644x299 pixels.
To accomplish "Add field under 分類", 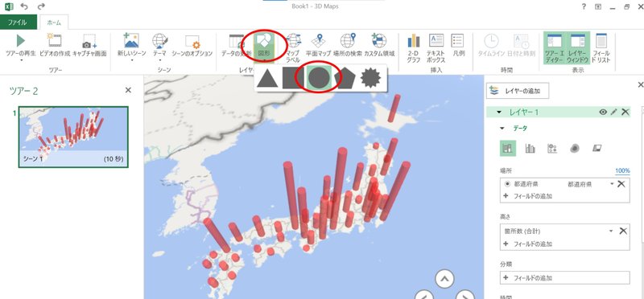I will [529, 277].
